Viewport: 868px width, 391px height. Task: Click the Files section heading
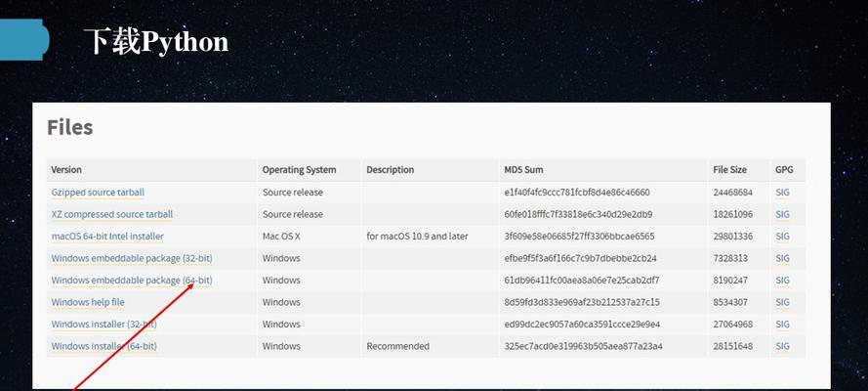point(69,127)
